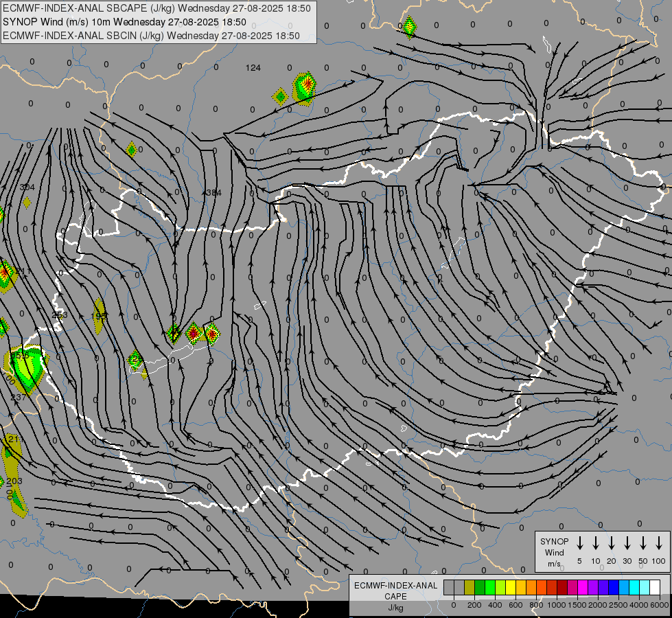The height and width of the screenshot is (618, 672).
Task: Pick the gold swatch right of 600 tick
Action: tap(521, 587)
